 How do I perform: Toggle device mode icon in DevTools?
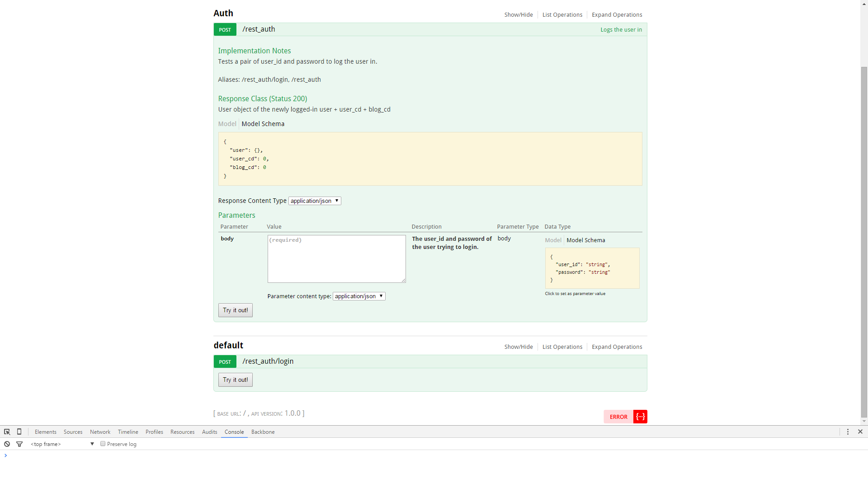coord(19,432)
